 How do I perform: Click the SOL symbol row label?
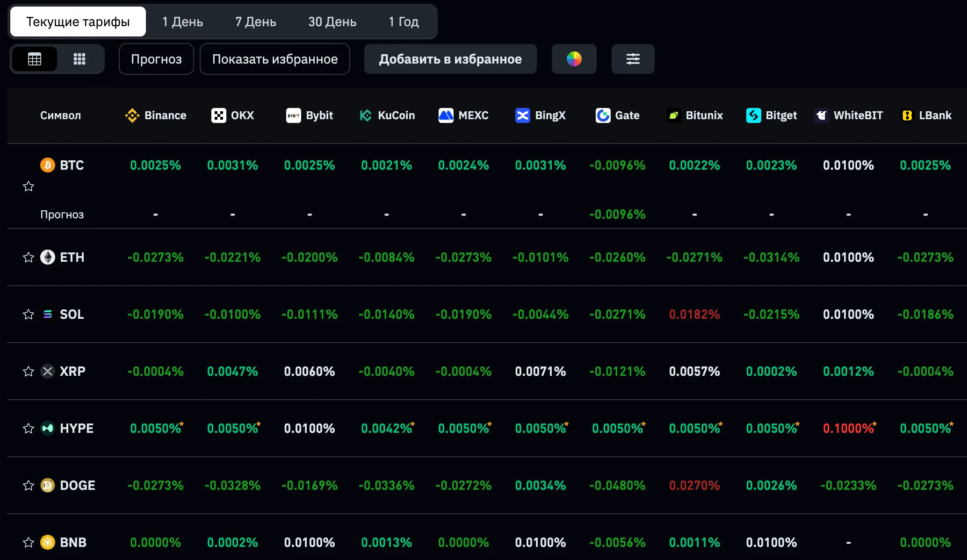(72, 314)
